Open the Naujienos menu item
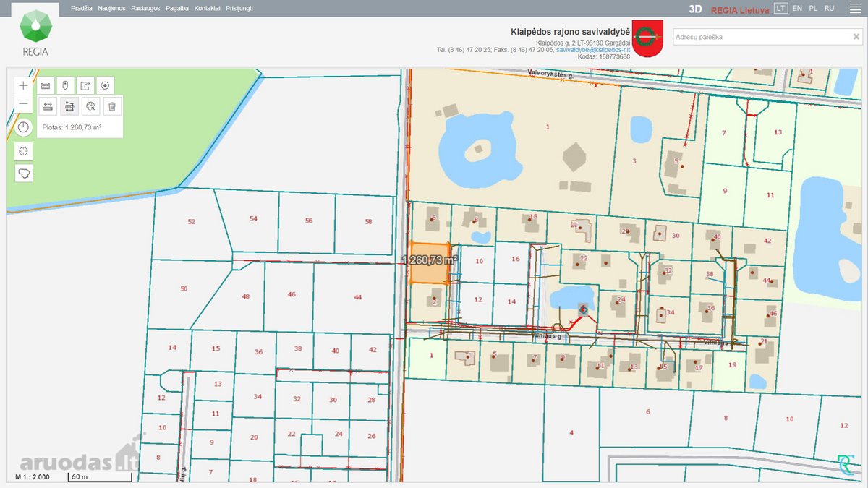 tap(111, 9)
